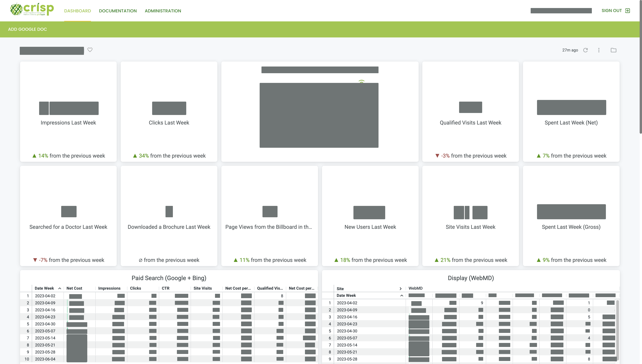This screenshot has height=364, width=642.
Task: Select Paid Search row 2023-06-04
Action: (169, 359)
